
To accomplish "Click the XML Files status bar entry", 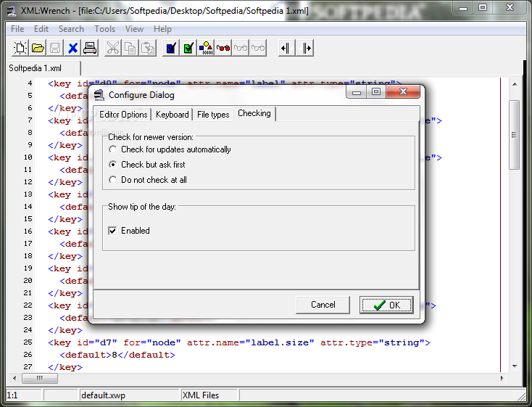I will tap(209, 395).
